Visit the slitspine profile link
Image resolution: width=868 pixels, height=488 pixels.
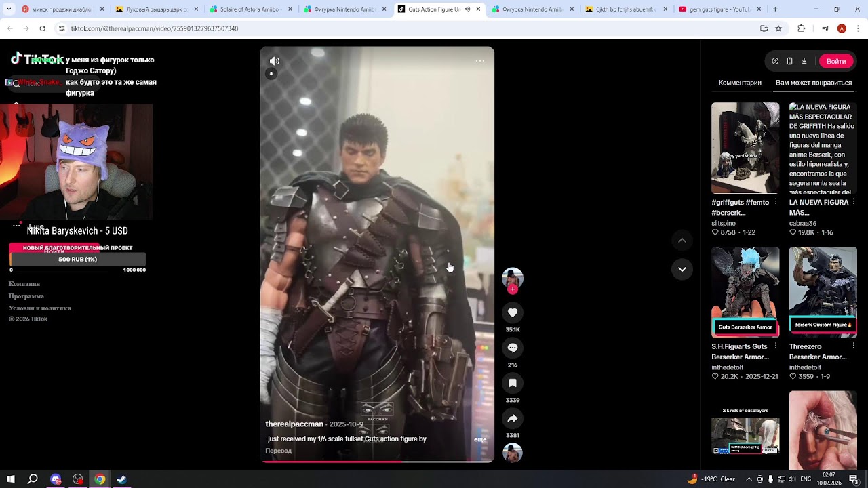click(724, 223)
